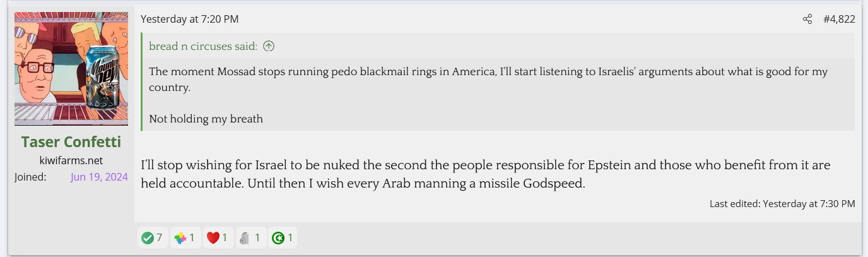Jump to quoted post via up-arrow icon
This screenshot has width=868, height=257.
click(x=269, y=46)
